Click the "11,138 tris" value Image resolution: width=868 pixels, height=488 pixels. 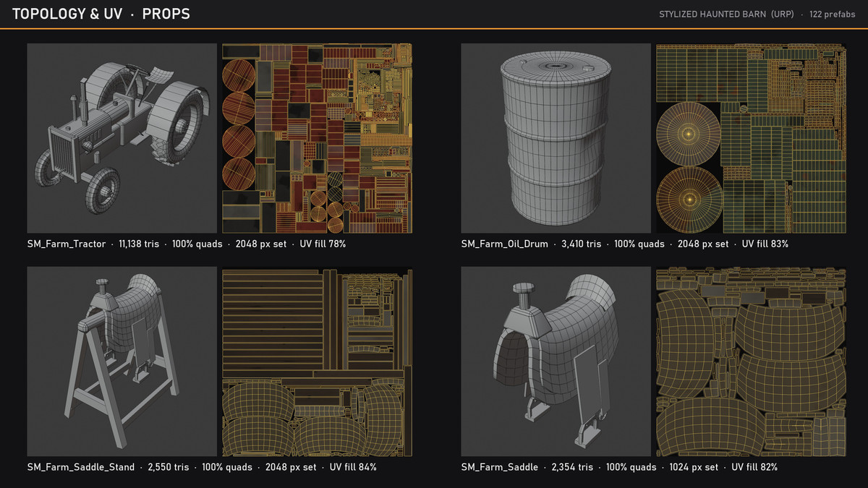pyautogui.click(x=140, y=244)
